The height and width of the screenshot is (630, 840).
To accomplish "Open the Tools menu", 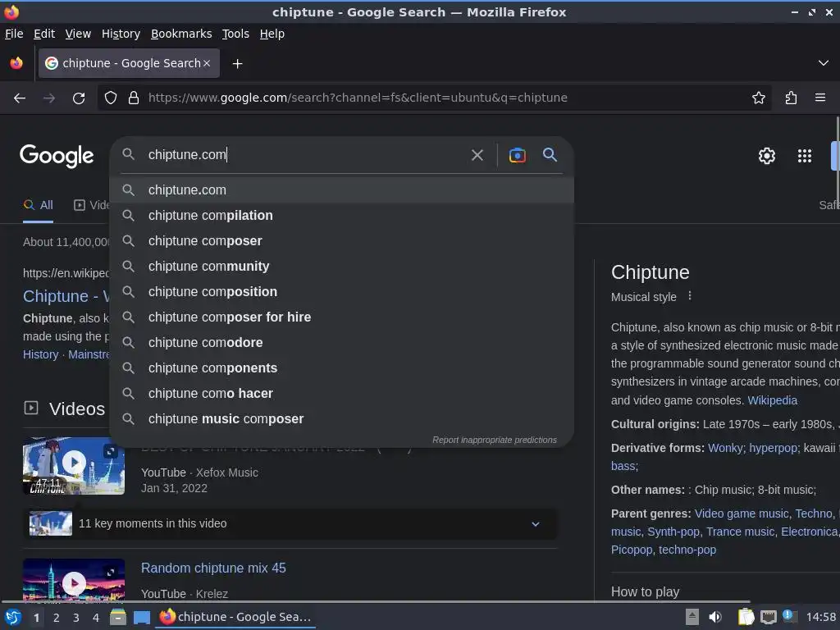I will coord(235,34).
